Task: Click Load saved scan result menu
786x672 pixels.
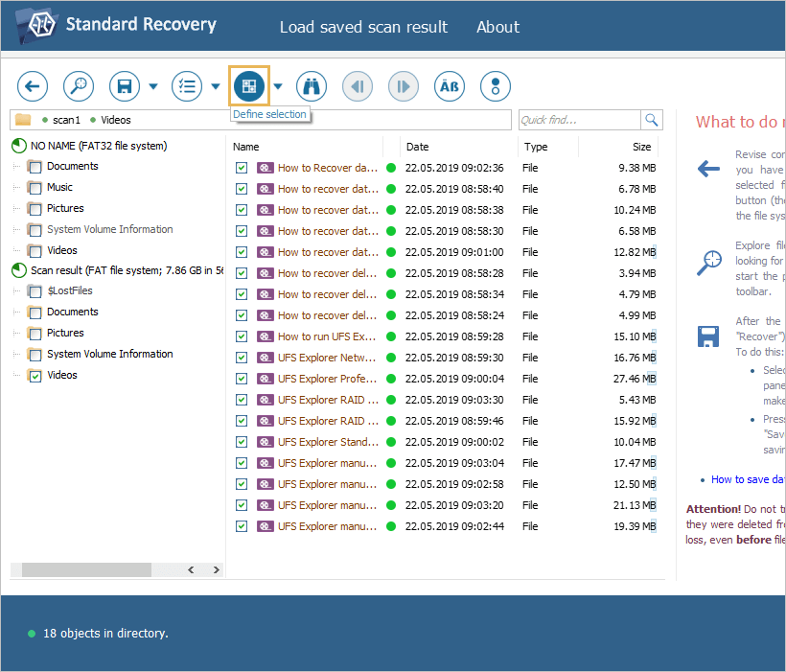Action: point(363,27)
